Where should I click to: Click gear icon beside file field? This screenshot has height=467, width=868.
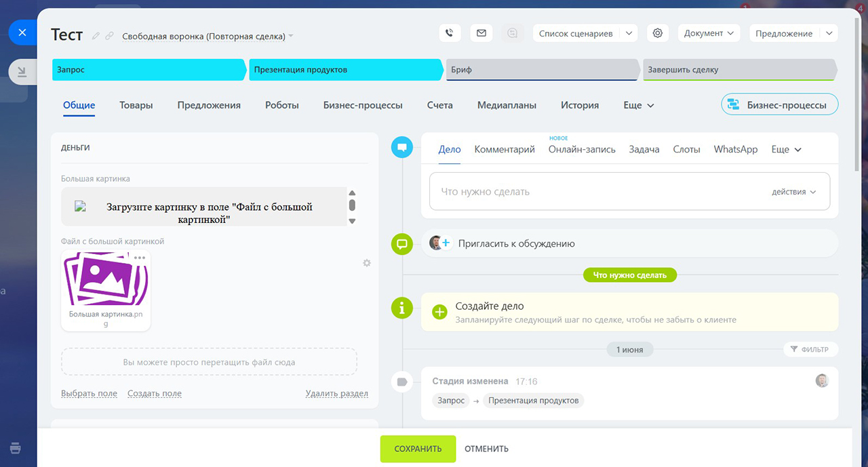pos(367,263)
